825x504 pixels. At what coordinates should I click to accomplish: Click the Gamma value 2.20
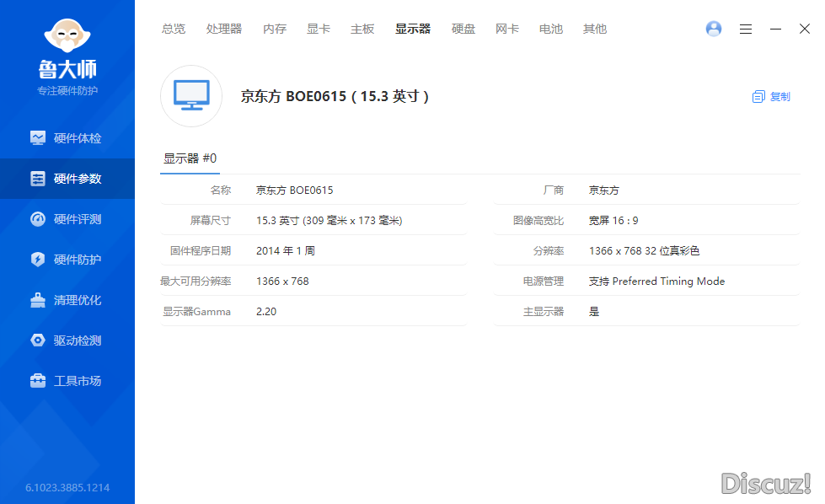click(266, 312)
